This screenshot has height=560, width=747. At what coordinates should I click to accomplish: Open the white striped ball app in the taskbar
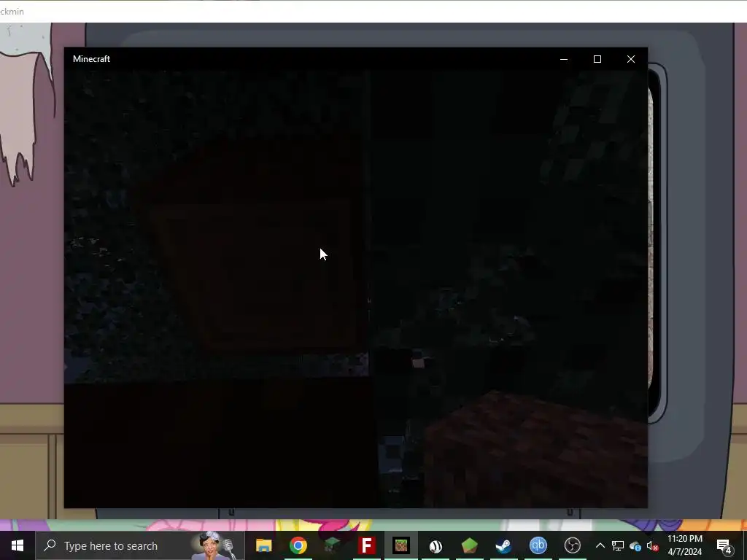point(436,545)
